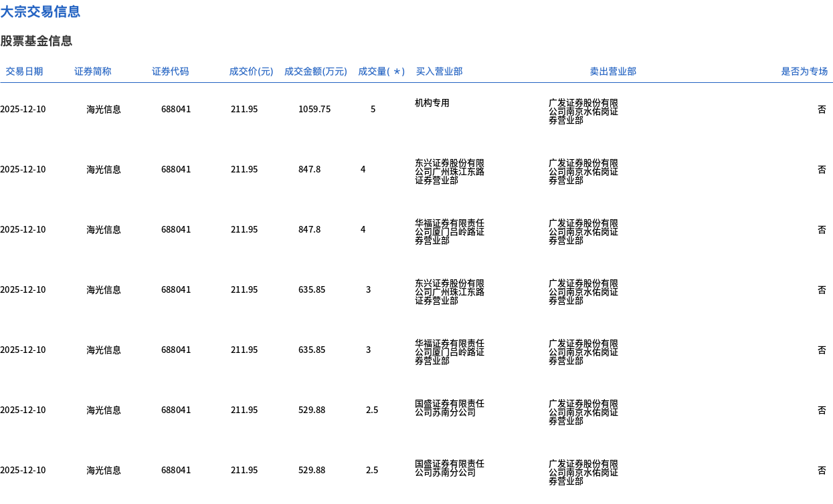The height and width of the screenshot is (504, 833).
Task: Click the 证券代码 column header
Action: (x=171, y=72)
